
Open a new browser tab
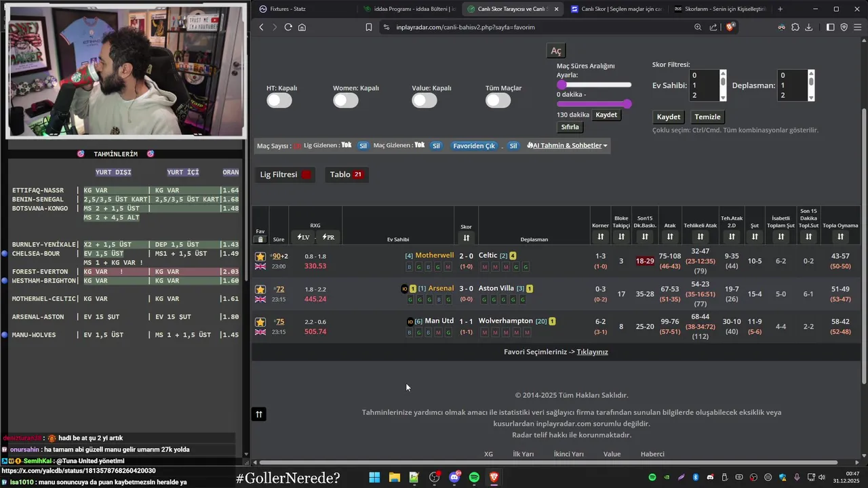(x=780, y=9)
